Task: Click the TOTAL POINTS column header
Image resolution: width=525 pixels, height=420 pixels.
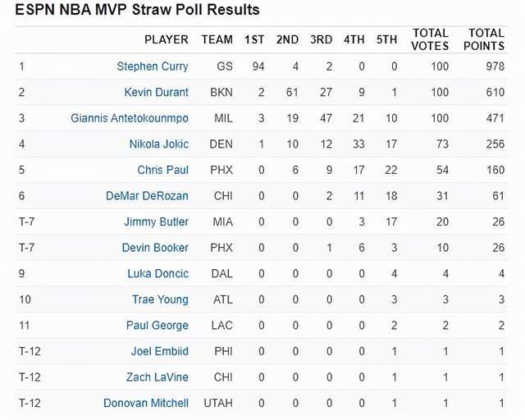Action: [486, 39]
